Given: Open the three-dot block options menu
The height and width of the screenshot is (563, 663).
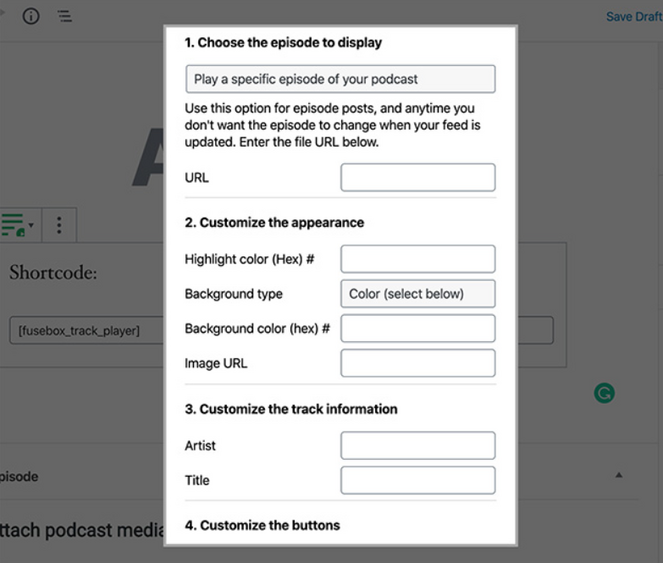Looking at the screenshot, I should 59,225.
